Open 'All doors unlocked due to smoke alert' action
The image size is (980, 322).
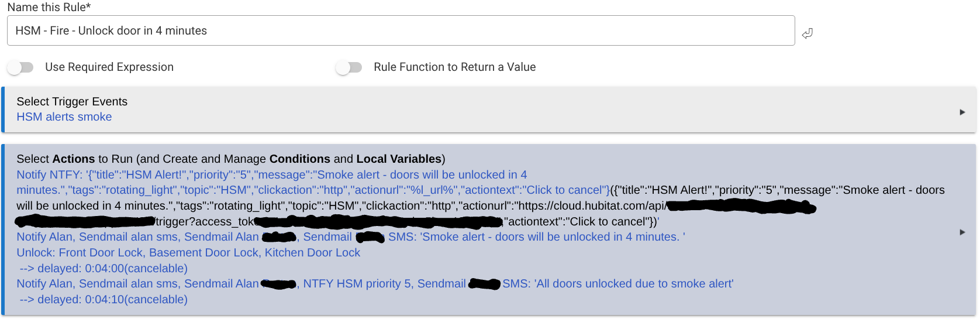tap(375, 283)
